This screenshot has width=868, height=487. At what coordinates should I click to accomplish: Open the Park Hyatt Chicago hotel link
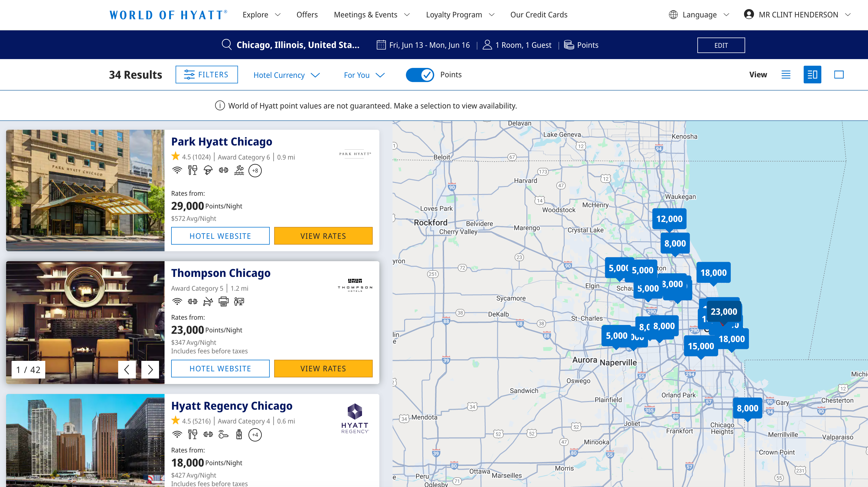click(222, 142)
